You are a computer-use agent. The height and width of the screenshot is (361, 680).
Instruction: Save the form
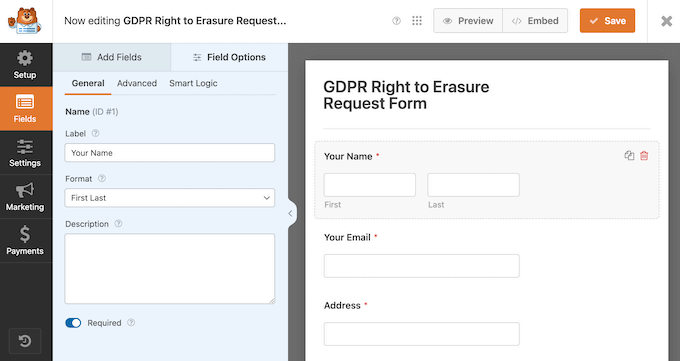pos(607,20)
